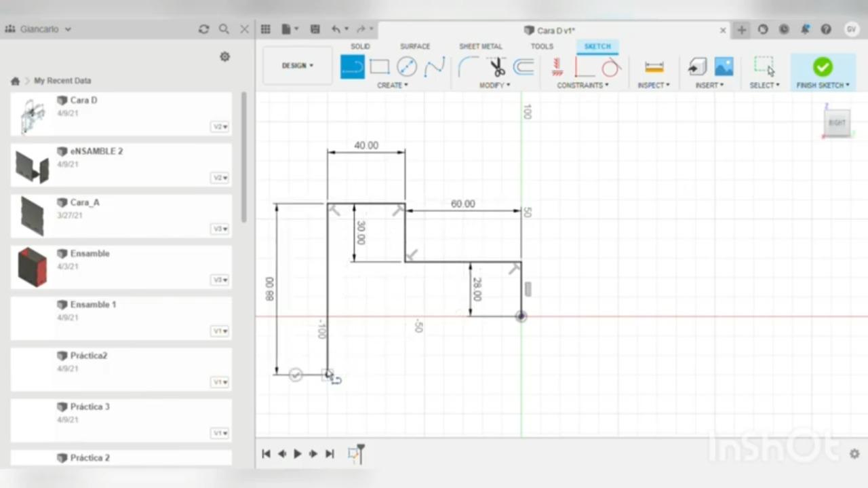Close the data panel
Screen dimensions: 868x488
point(245,29)
